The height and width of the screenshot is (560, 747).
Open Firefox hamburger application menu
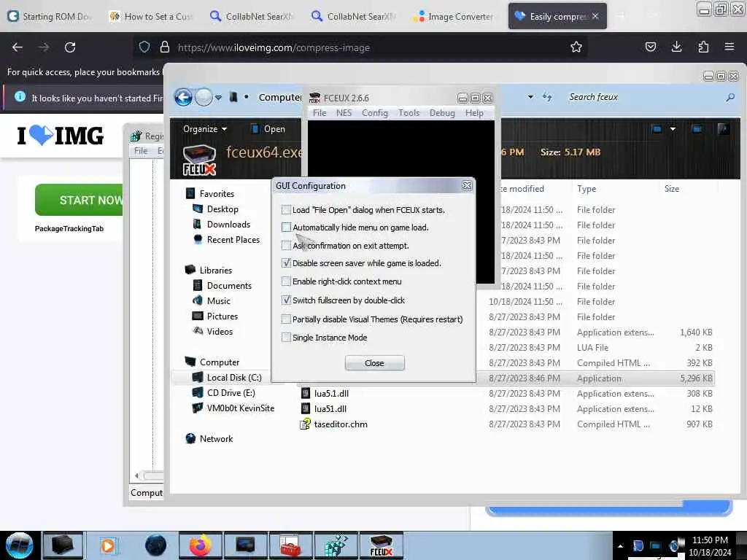click(729, 47)
